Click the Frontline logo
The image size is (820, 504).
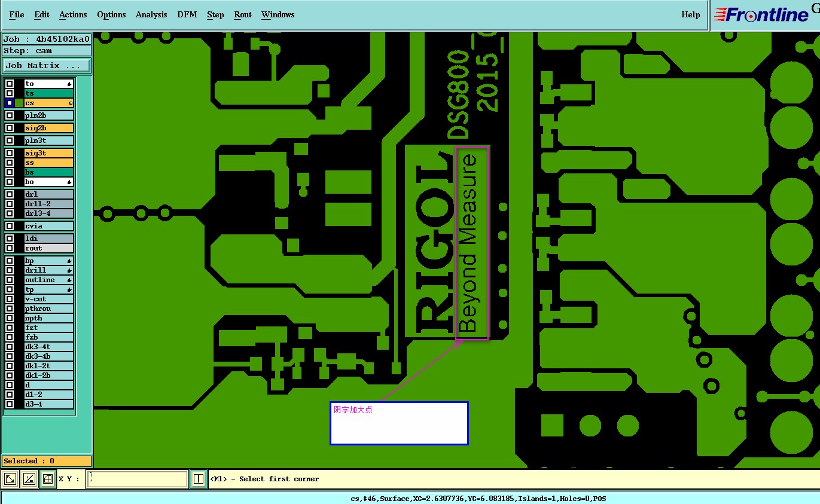(760, 15)
